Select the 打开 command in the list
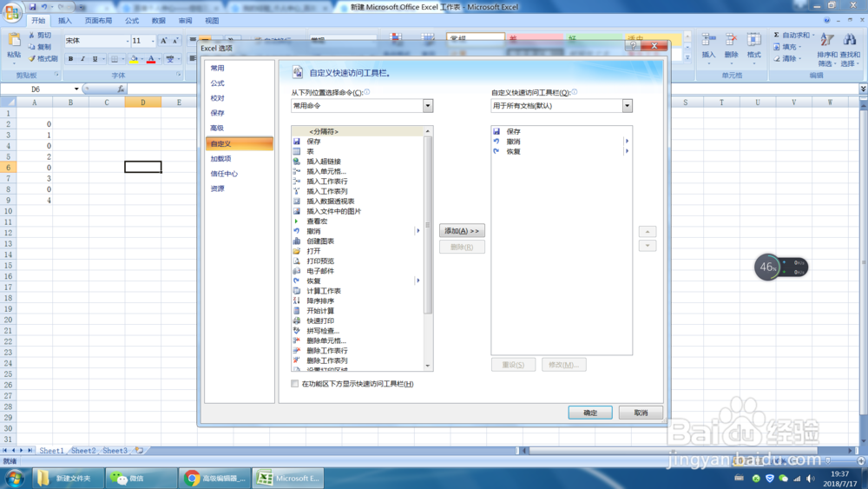The height and width of the screenshot is (489, 868). click(357, 251)
